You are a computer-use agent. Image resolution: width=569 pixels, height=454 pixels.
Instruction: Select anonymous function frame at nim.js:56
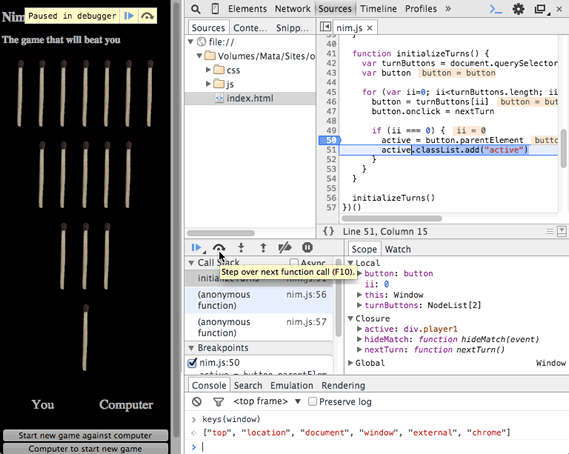(x=259, y=300)
